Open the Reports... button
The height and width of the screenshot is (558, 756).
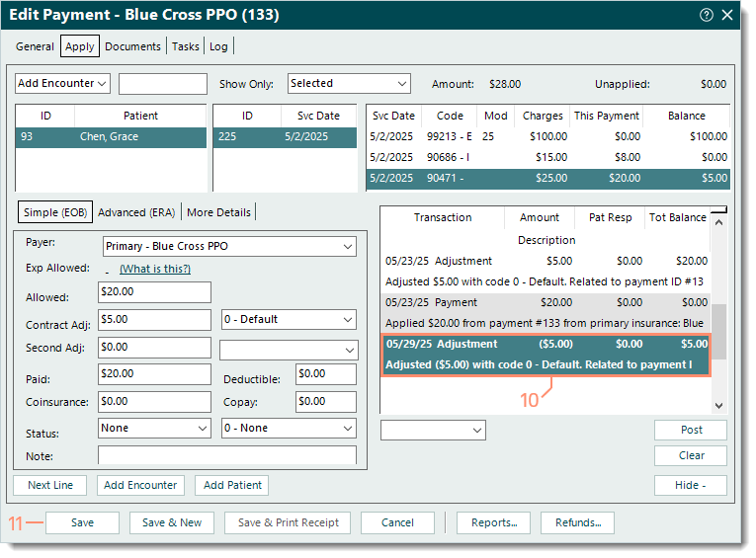[494, 522]
